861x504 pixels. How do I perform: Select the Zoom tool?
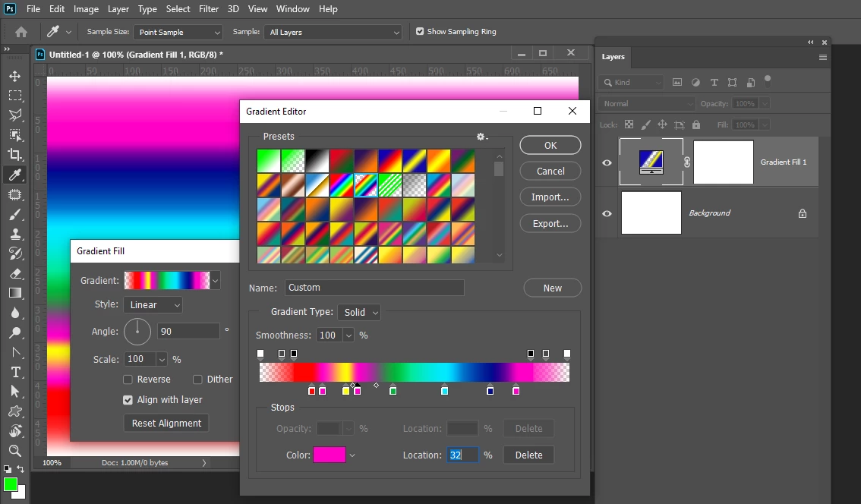(x=15, y=451)
